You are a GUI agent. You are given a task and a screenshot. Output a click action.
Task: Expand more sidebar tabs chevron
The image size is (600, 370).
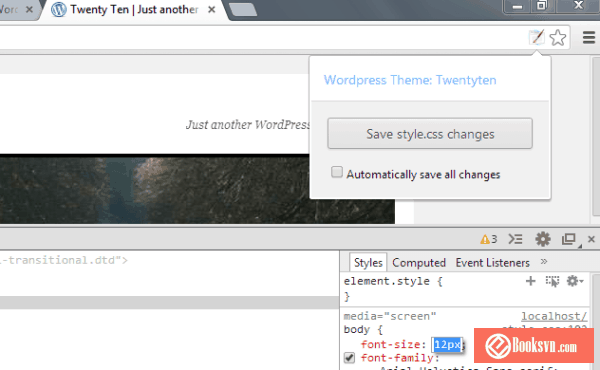[x=544, y=262]
